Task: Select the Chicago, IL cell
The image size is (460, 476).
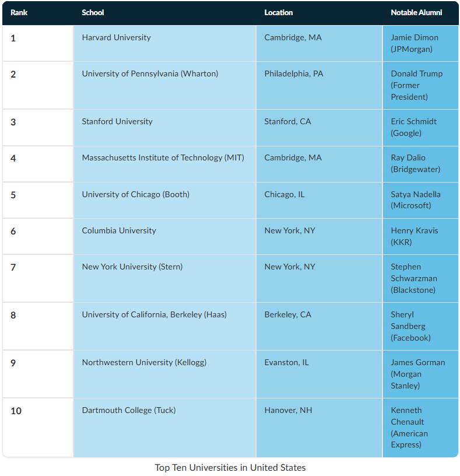Action: [x=319, y=200]
